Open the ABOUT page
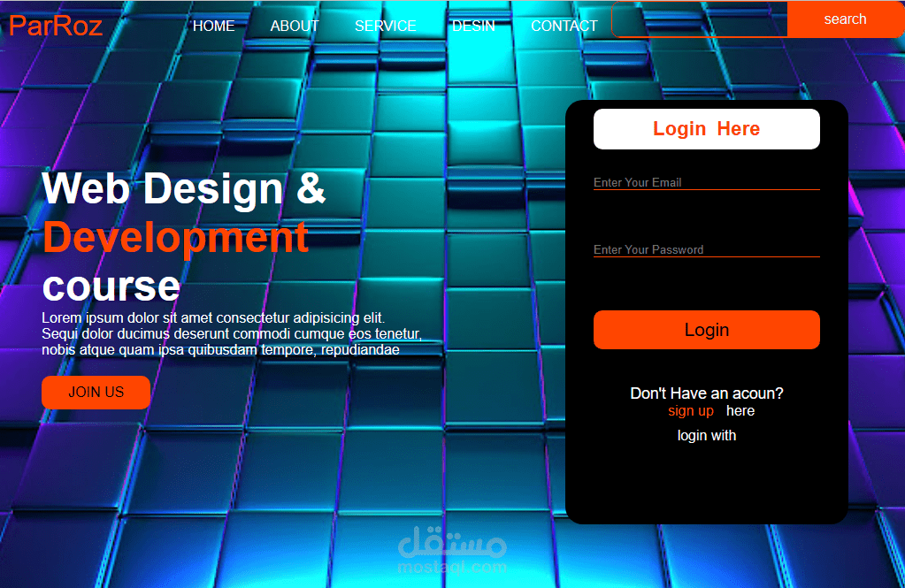Image resolution: width=905 pixels, height=588 pixels. click(x=294, y=26)
